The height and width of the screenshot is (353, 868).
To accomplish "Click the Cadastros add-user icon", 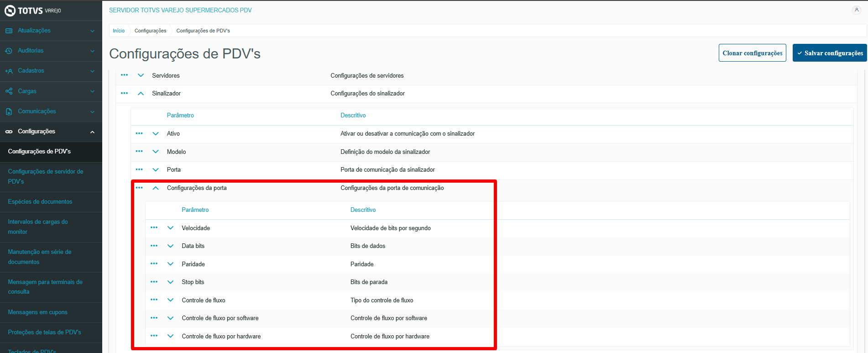I will click(9, 71).
